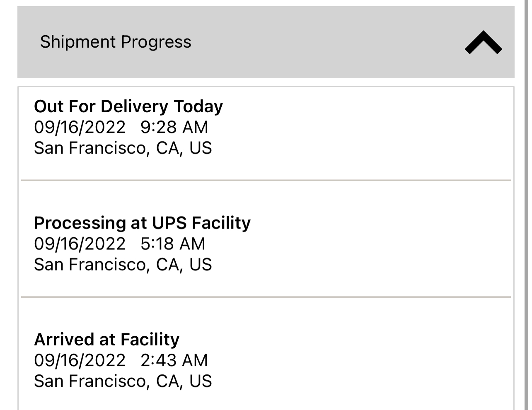Screen dimensions: 532x410
Task: Click the 2:43 AM timestamp
Action: [x=174, y=360]
